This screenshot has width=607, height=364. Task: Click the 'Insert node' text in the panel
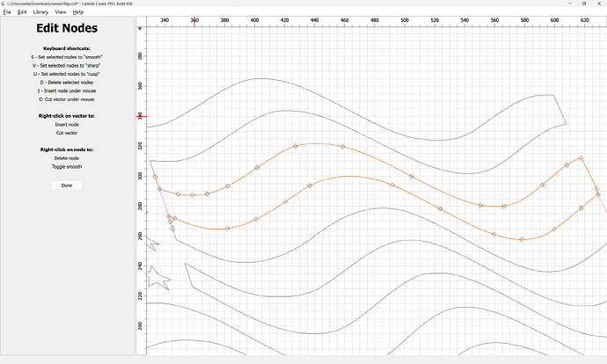click(x=67, y=125)
